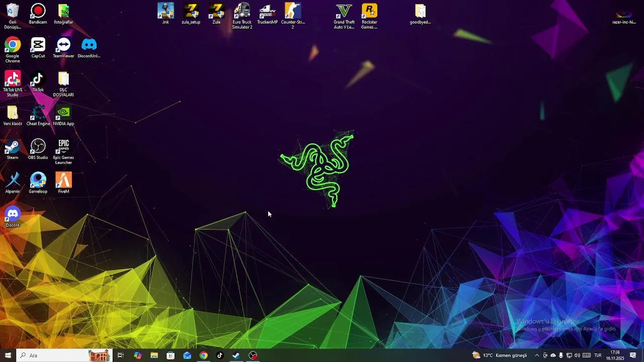
Task: Open the Windows Start menu
Action: coord(8,355)
